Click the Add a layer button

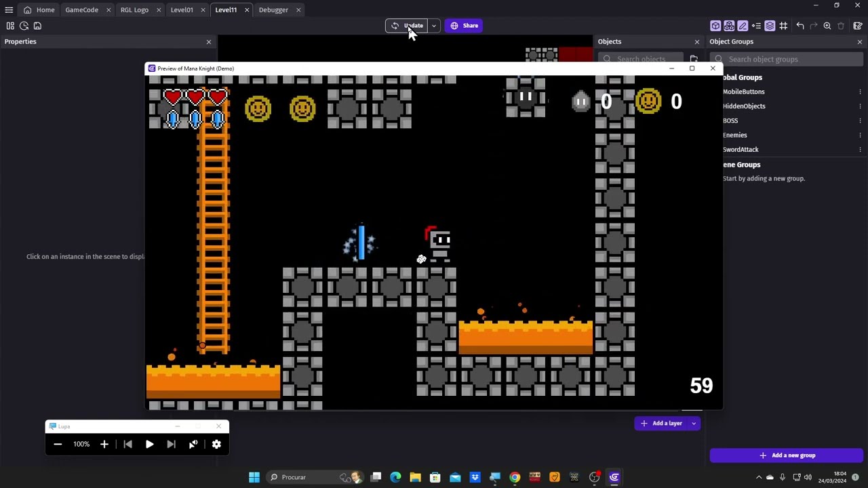tap(661, 423)
